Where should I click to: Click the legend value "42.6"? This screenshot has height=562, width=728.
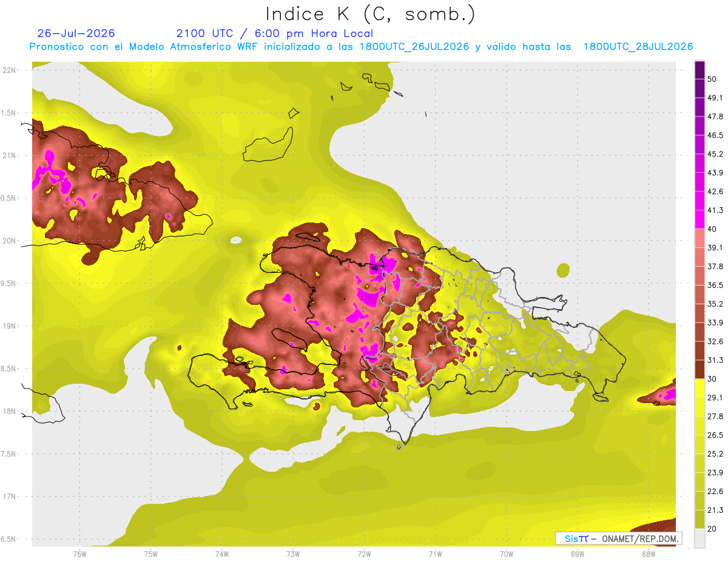point(715,192)
